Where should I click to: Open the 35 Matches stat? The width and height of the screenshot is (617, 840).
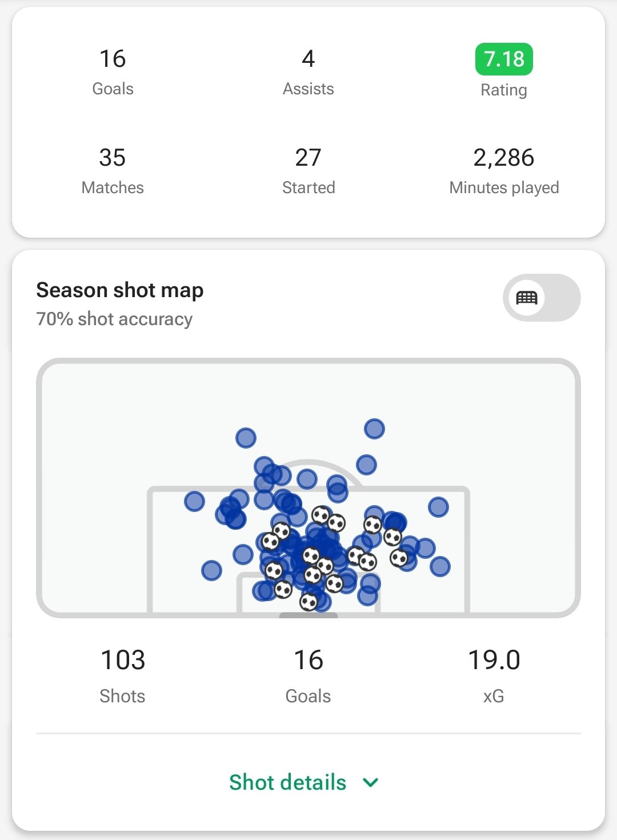113,171
